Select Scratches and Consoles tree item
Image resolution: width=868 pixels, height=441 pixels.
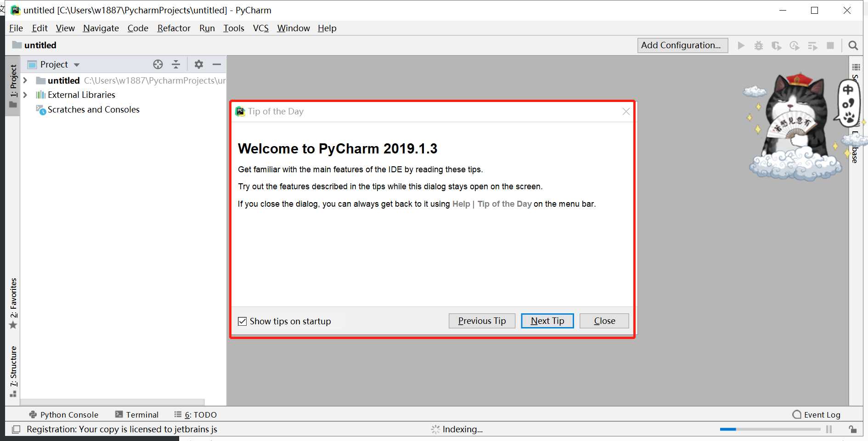94,110
